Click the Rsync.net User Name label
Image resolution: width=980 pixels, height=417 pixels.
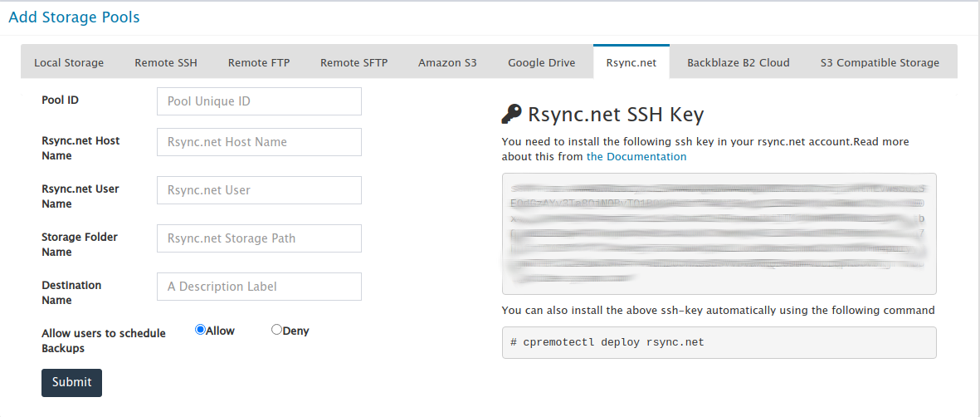point(80,196)
